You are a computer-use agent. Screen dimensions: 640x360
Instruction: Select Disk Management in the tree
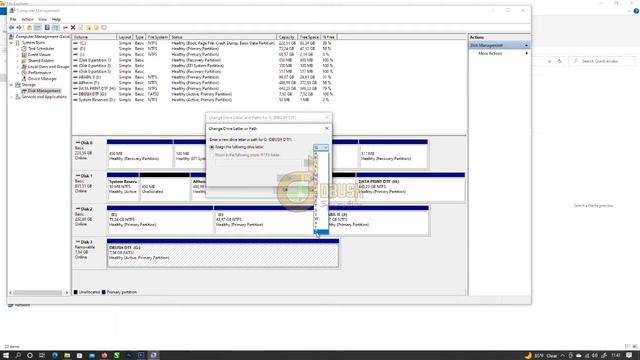click(x=44, y=91)
